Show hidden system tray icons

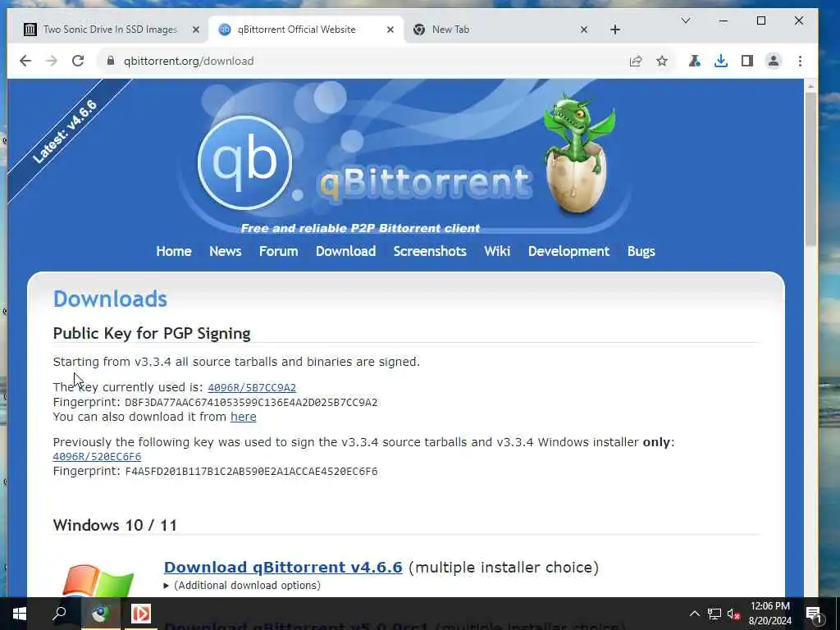pyautogui.click(x=694, y=614)
